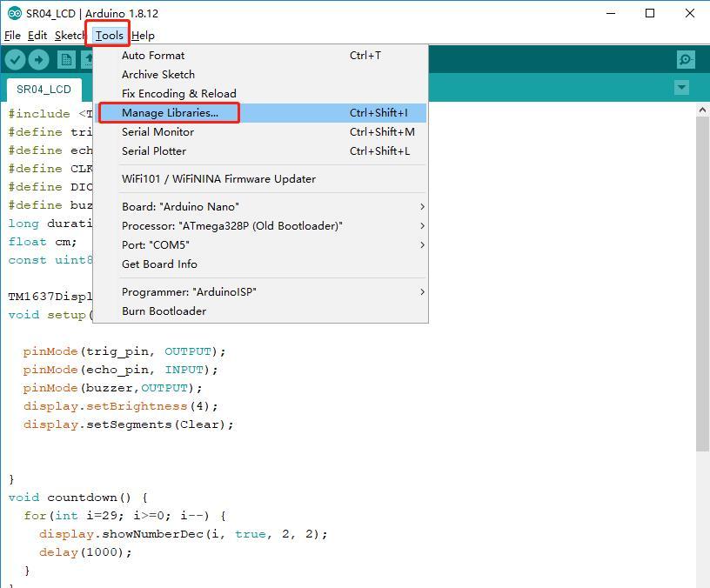Click on void countdown() { line
This screenshot has width=710, height=588.
point(78,498)
